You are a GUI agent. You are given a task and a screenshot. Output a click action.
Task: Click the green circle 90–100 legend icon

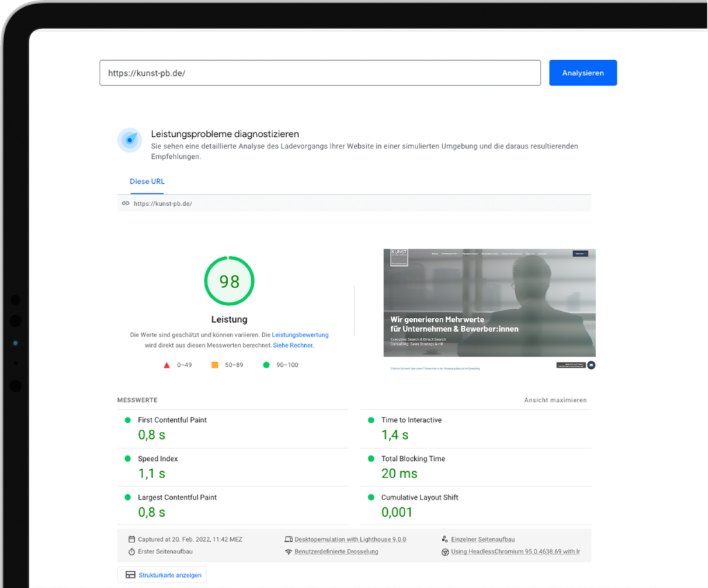266,365
